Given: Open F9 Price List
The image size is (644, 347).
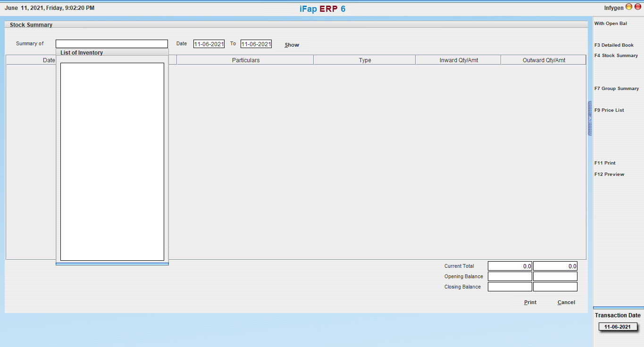Looking at the screenshot, I should click(x=609, y=110).
